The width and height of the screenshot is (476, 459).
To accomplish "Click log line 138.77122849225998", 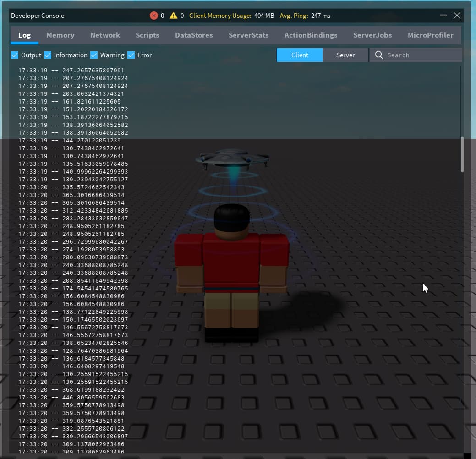I will click(73, 312).
